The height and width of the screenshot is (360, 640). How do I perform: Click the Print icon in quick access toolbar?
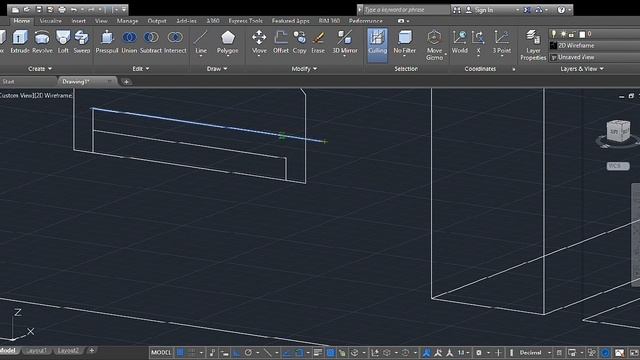point(62,9)
